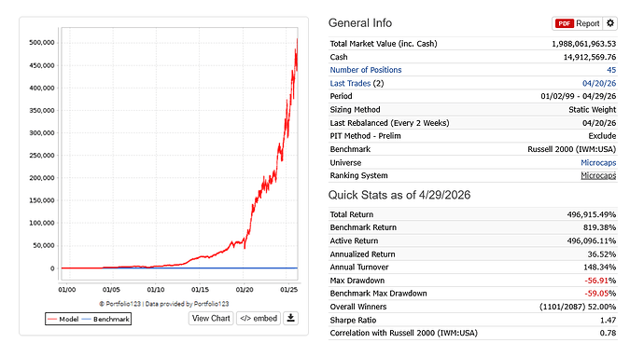Screen dimensions: 644x343
Task: Select the Period value 01/02/99 - 04/29/26
Action: pos(579,96)
